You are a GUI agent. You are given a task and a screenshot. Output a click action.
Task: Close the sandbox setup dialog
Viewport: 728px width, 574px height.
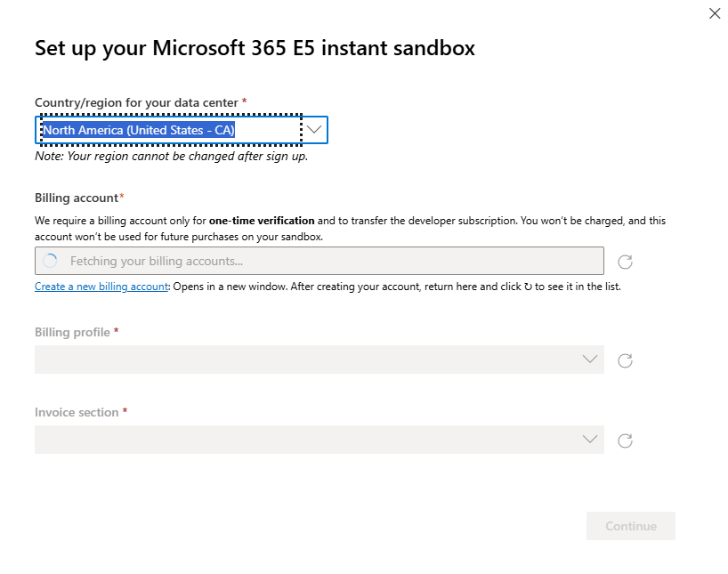coord(715,13)
